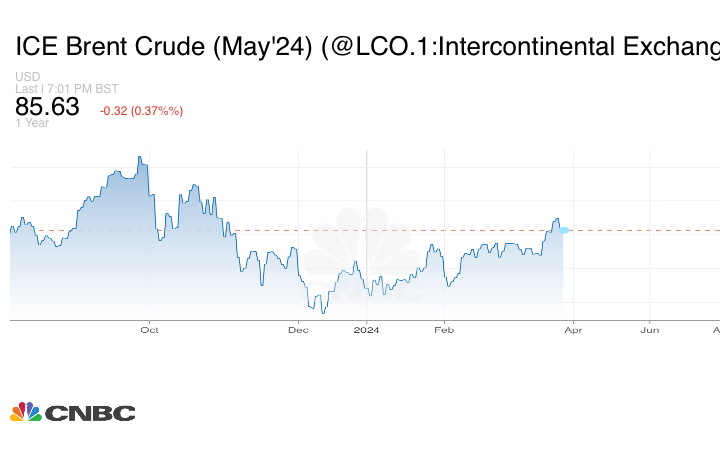Select the Feb label on time axis
Image resolution: width=720 pixels, height=450 pixels.
click(x=444, y=329)
